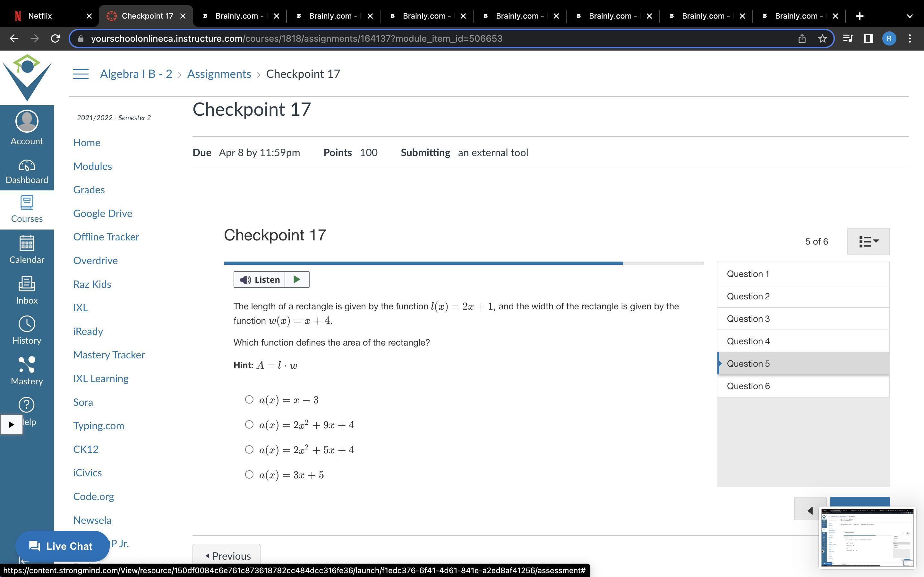Viewport: 924px width, 577px height.
Task: Toggle the question list dropdown button
Action: pos(868,242)
